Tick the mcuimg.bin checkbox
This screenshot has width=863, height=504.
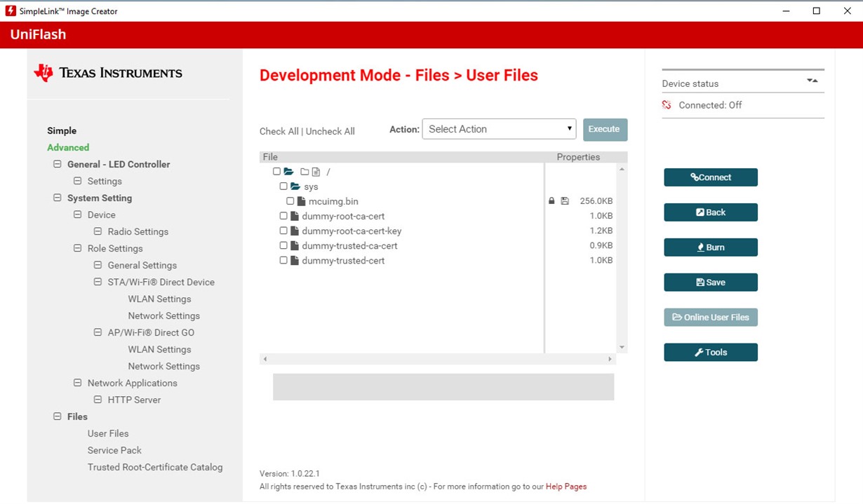[290, 201]
